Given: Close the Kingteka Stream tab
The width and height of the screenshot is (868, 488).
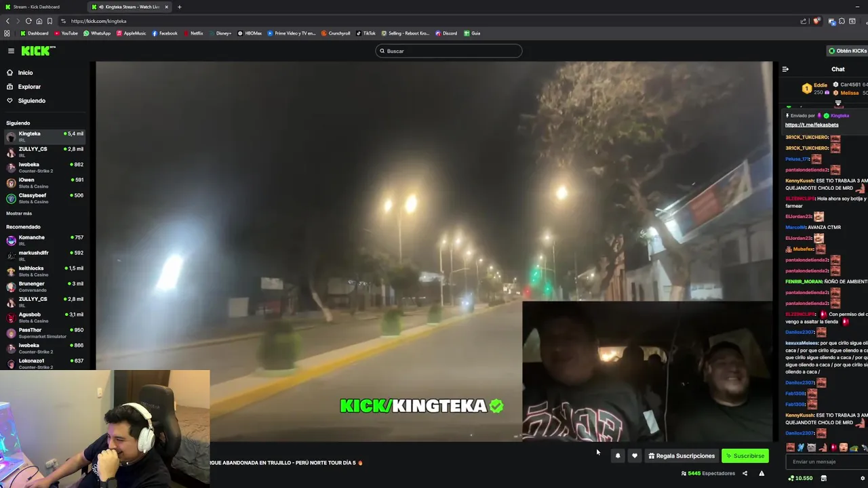Looking at the screenshot, I should pos(166,7).
